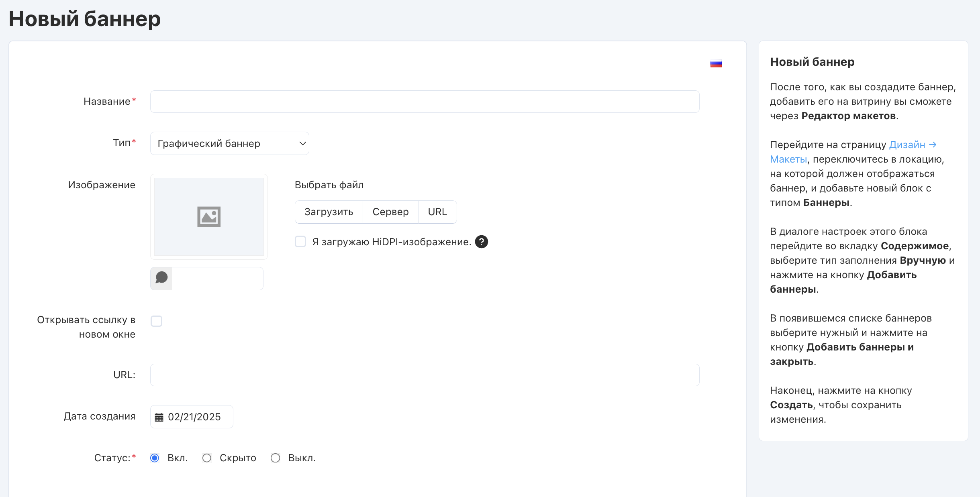The width and height of the screenshot is (980, 497).
Task: Click the dropdown chevron on Графический баннер
Action: click(x=302, y=143)
